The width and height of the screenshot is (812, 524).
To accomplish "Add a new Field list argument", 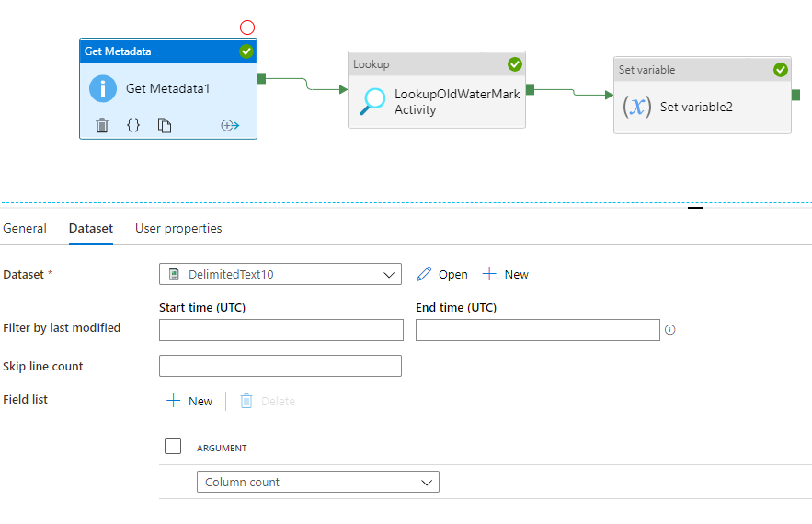I will coord(189,401).
